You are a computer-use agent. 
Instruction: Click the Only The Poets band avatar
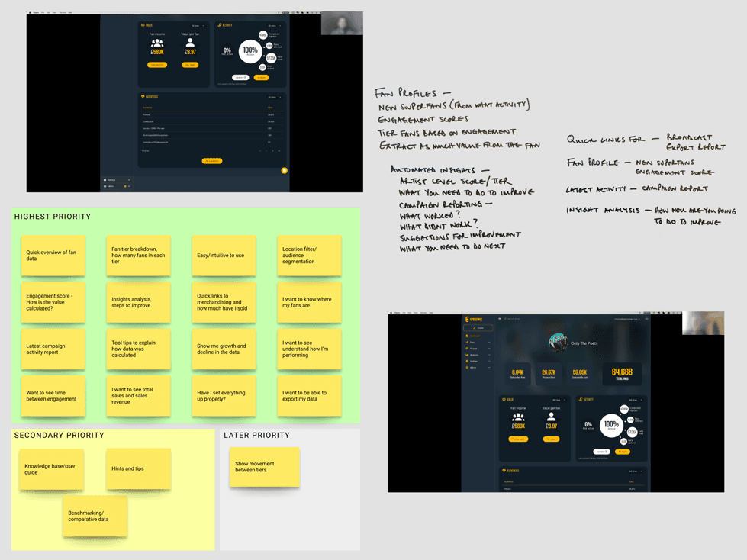(x=558, y=343)
